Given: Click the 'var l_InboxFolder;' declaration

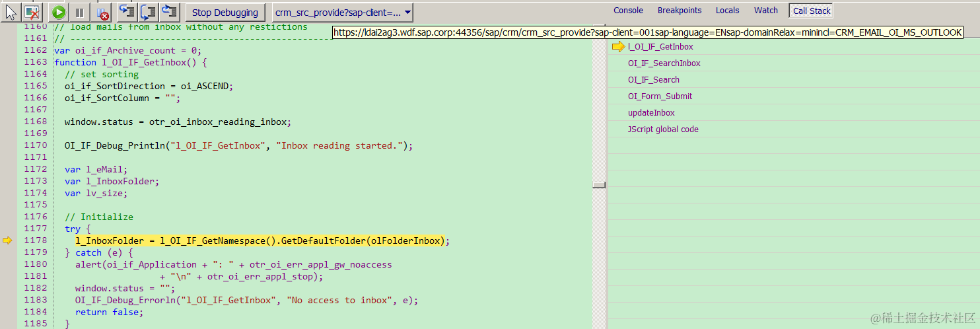Looking at the screenshot, I should point(112,181).
